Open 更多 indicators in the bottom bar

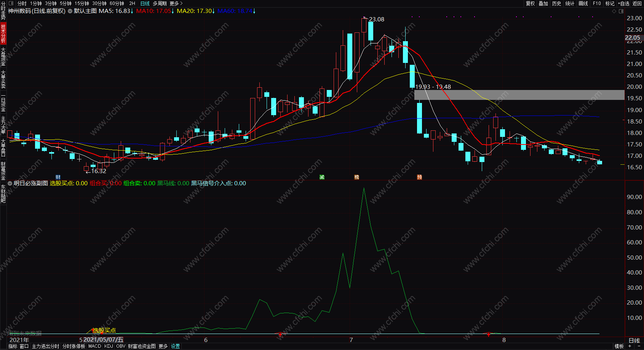tap(163, 346)
